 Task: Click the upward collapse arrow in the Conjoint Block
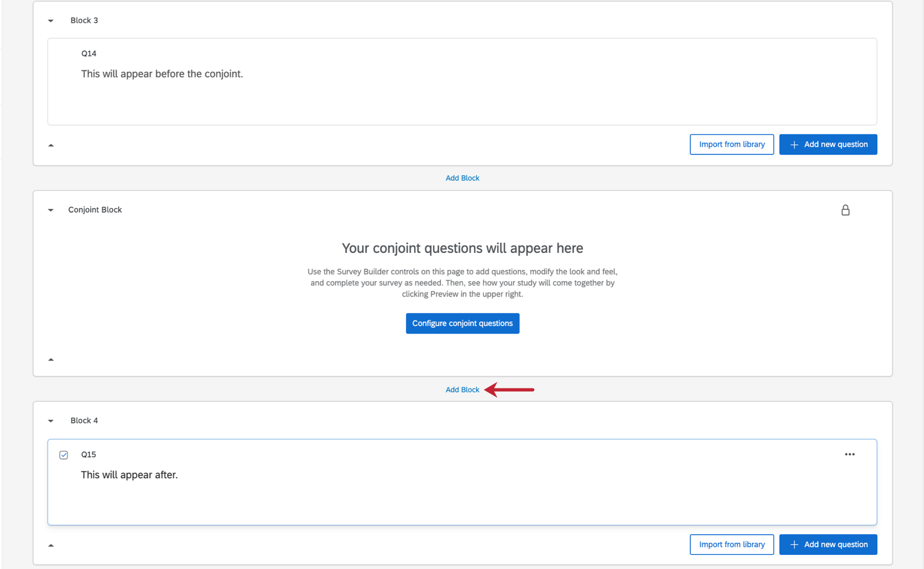[x=51, y=359]
